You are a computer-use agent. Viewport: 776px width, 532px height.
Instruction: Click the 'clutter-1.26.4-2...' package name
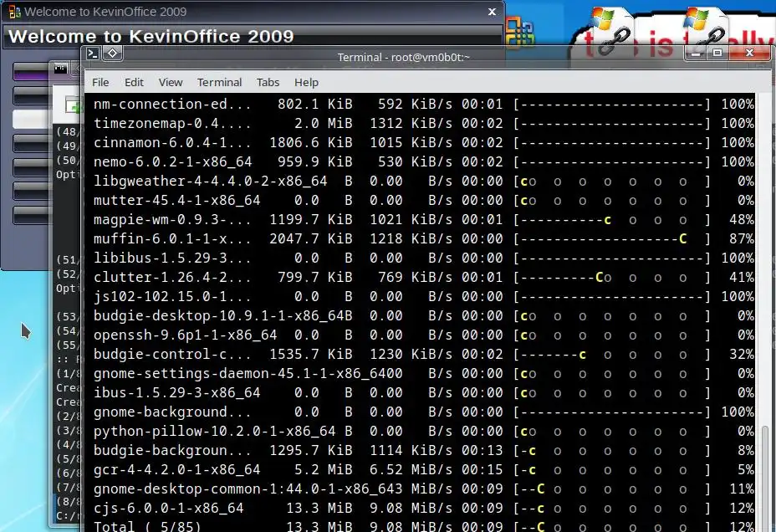(x=172, y=278)
